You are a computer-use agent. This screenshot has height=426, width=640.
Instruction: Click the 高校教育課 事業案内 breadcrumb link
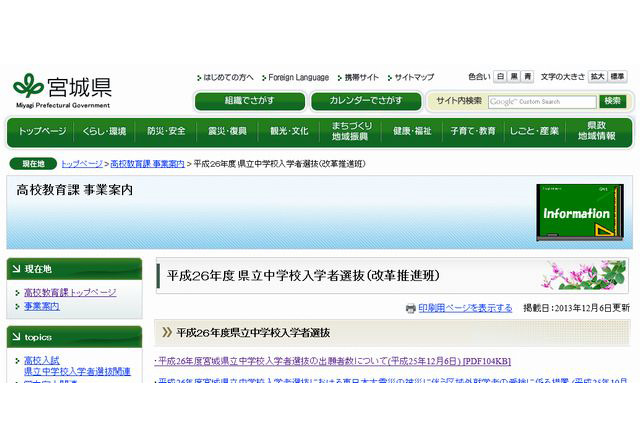tap(147, 164)
